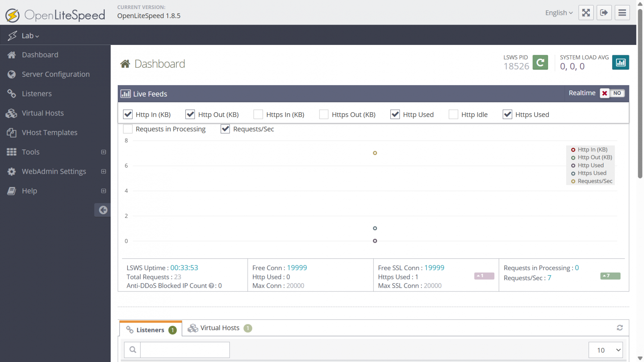This screenshot has height=362, width=644.
Task: Click the listeners search input field
Action: point(185,350)
